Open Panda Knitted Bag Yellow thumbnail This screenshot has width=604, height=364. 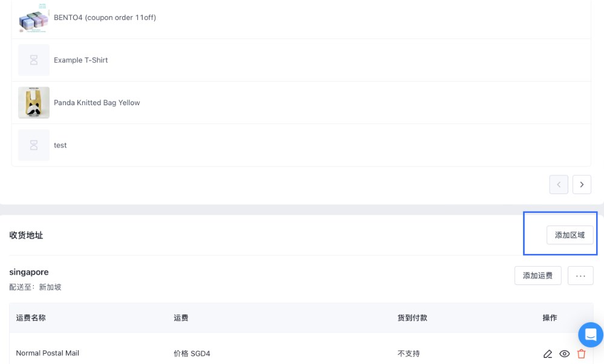tap(34, 102)
